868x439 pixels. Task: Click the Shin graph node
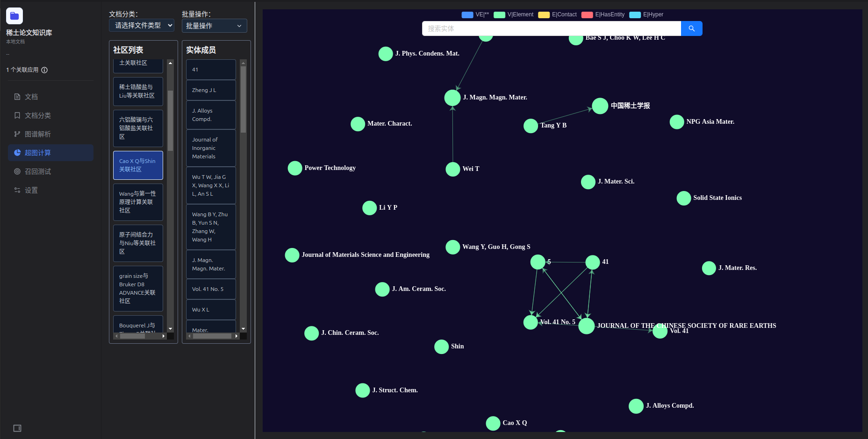click(x=442, y=347)
